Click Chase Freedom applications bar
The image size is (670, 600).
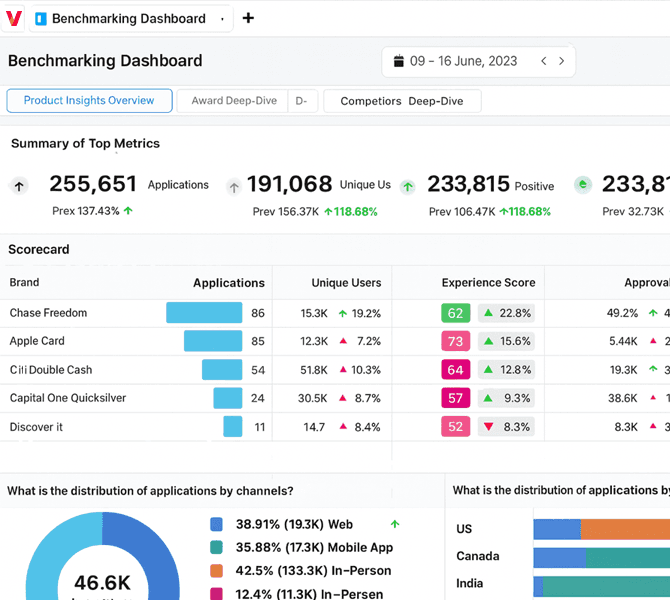[204, 312]
